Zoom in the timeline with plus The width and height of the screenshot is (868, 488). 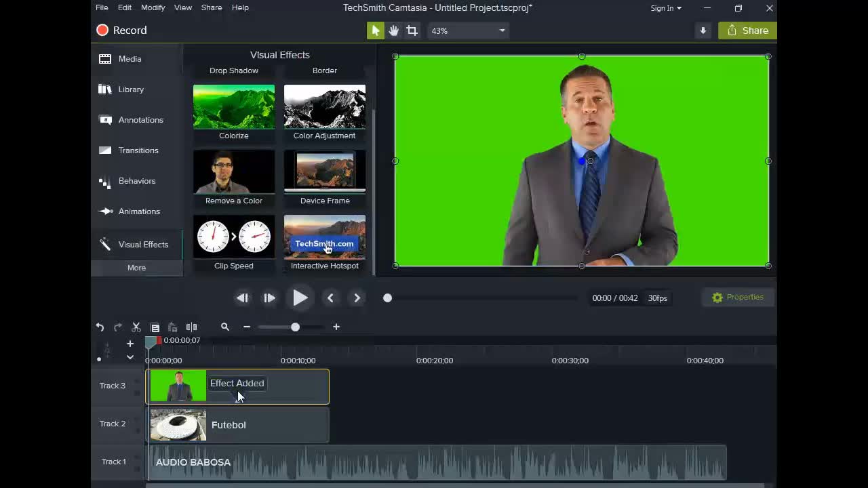[336, 327]
